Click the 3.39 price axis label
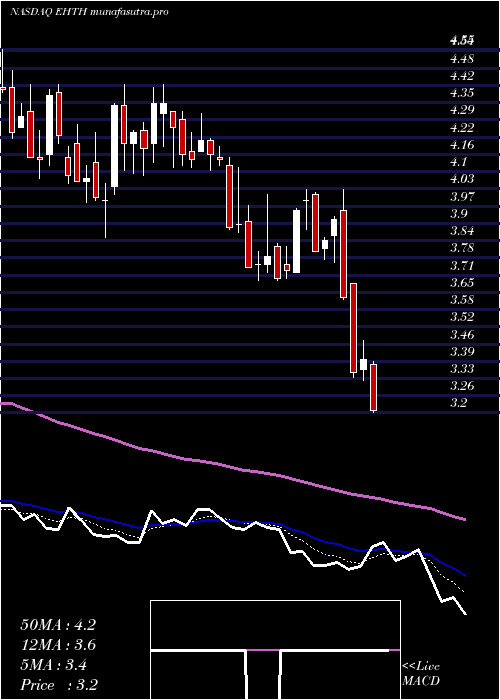The height and width of the screenshot is (700, 500). 462,351
